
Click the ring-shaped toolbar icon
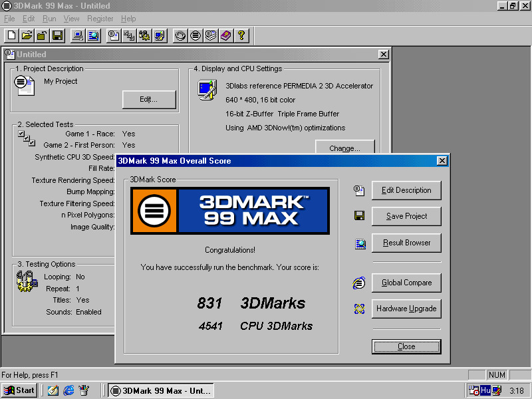click(180, 35)
